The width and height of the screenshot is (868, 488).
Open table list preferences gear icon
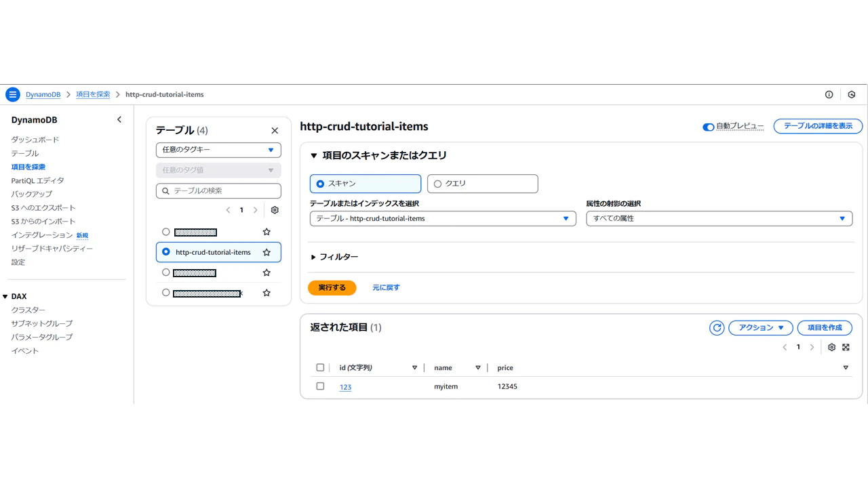[275, 210]
